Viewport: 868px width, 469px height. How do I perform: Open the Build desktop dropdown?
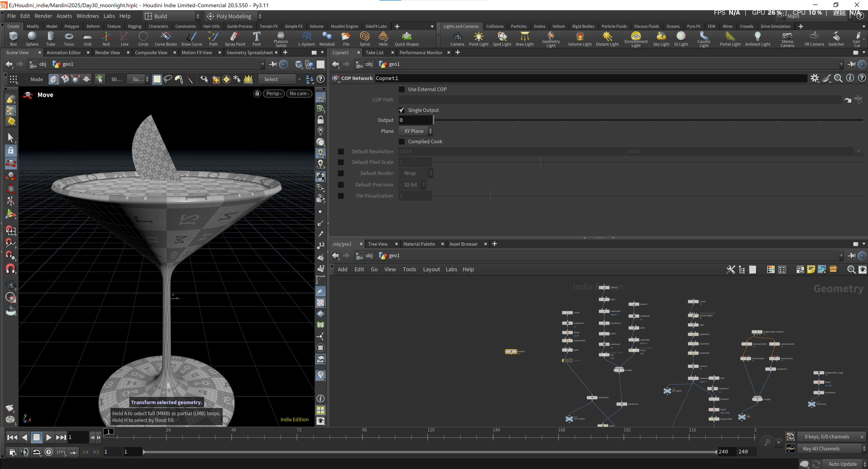coord(172,16)
